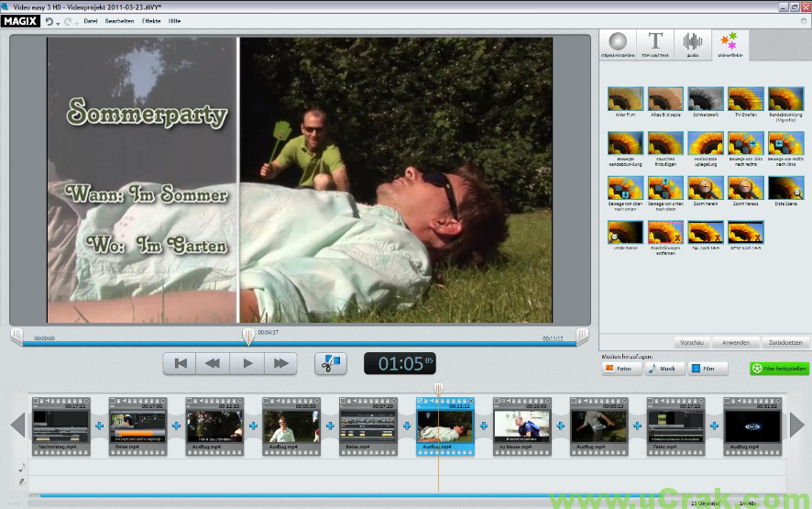Image resolution: width=812 pixels, height=509 pixels.
Task: Select the zu Hause.mp4 clip thumbnail
Action: pos(521,426)
